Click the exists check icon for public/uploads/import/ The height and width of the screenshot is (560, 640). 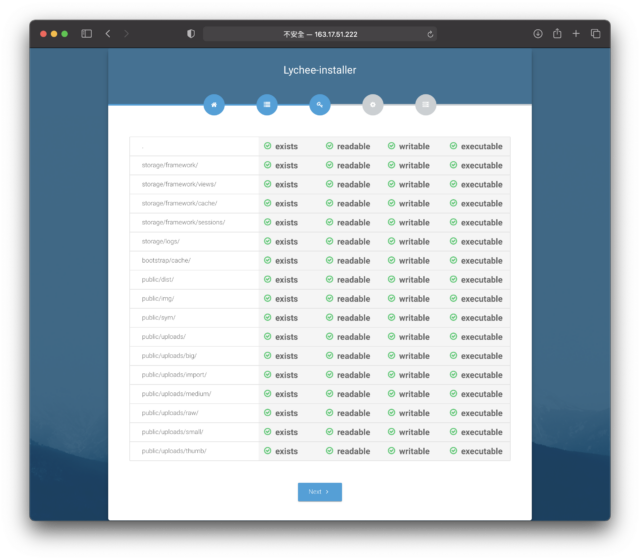tap(267, 374)
